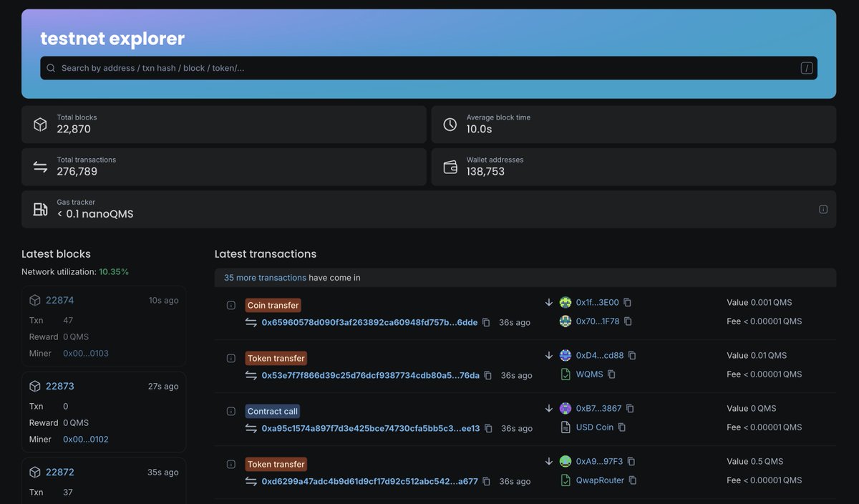Copy transaction hash ending 6dde
Image resolution: width=859 pixels, height=504 pixels.
click(x=486, y=322)
